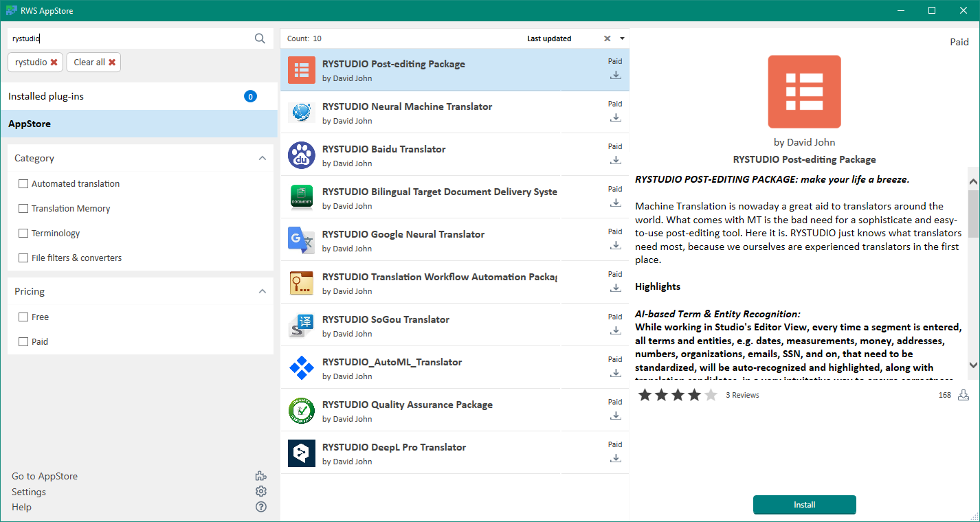Click the large Post-editing Package logo
Viewport: 980px width, 522px height.
pos(804,92)
